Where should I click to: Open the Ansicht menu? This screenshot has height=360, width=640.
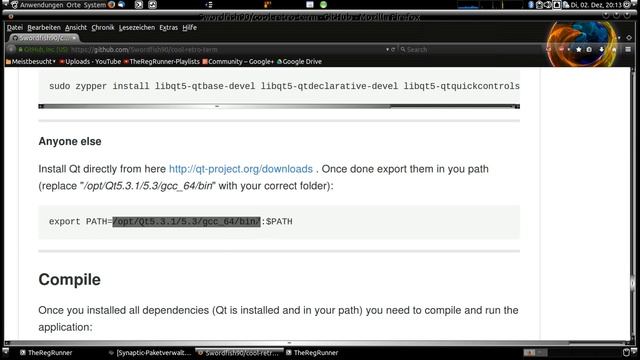click(76, 27)
